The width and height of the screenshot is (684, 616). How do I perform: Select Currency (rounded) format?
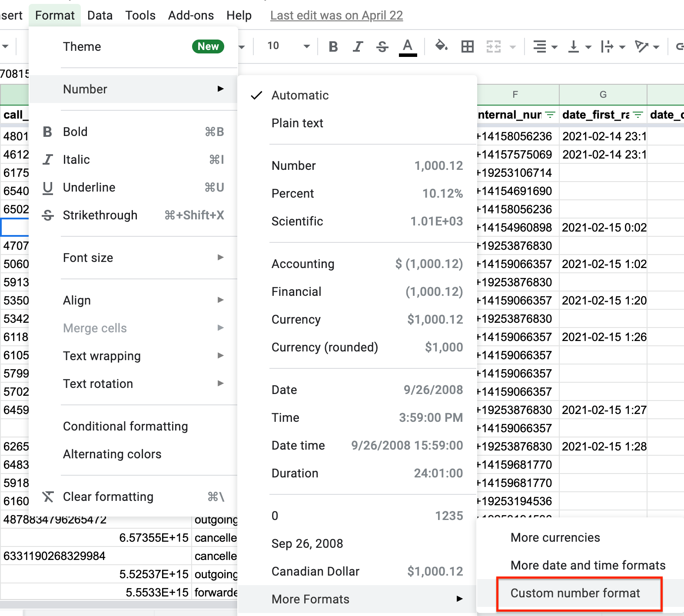357,347
